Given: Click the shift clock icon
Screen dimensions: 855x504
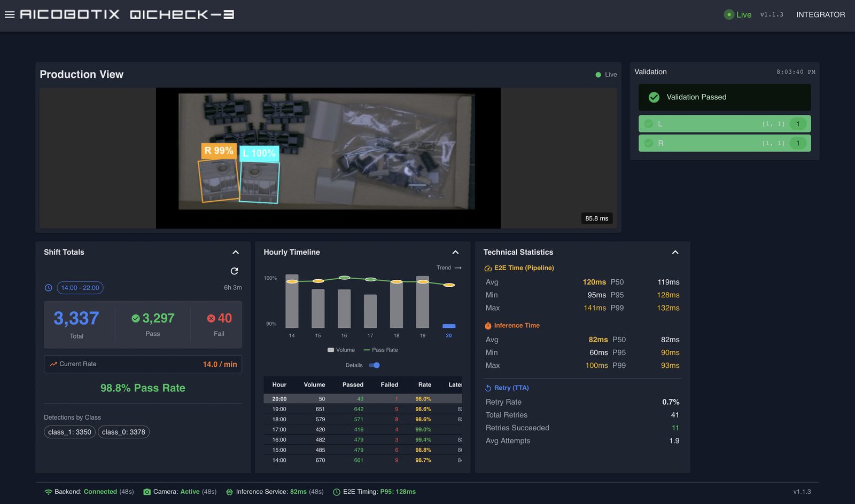Looking at the screenshot, I should pyautogui.click(x=48, y=288).
